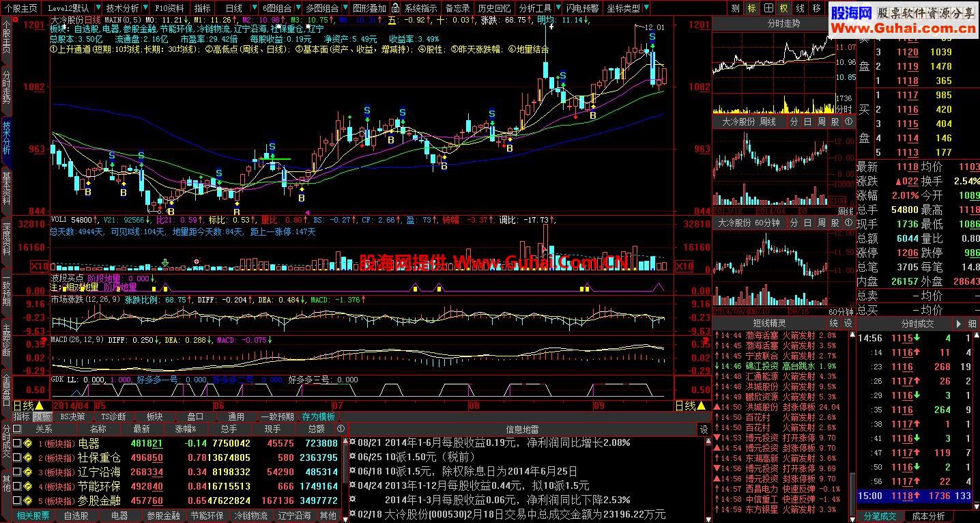Click the yellow diamond icon in 节能环保 row

click(28, 487)
